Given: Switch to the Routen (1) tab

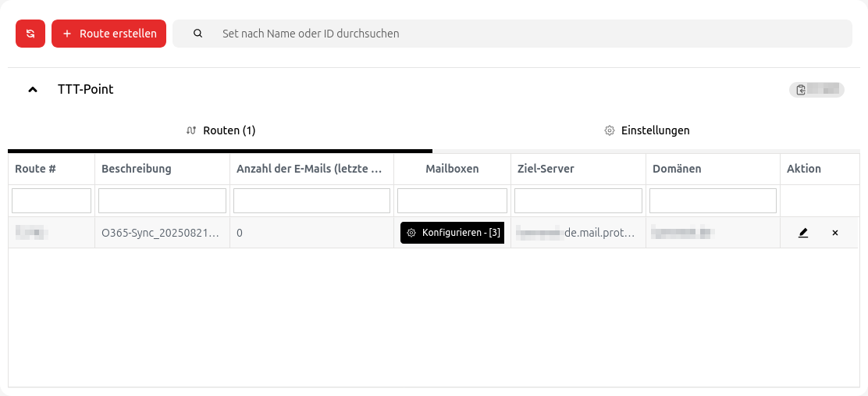Looking at the screenshot, I should point(221,130).
